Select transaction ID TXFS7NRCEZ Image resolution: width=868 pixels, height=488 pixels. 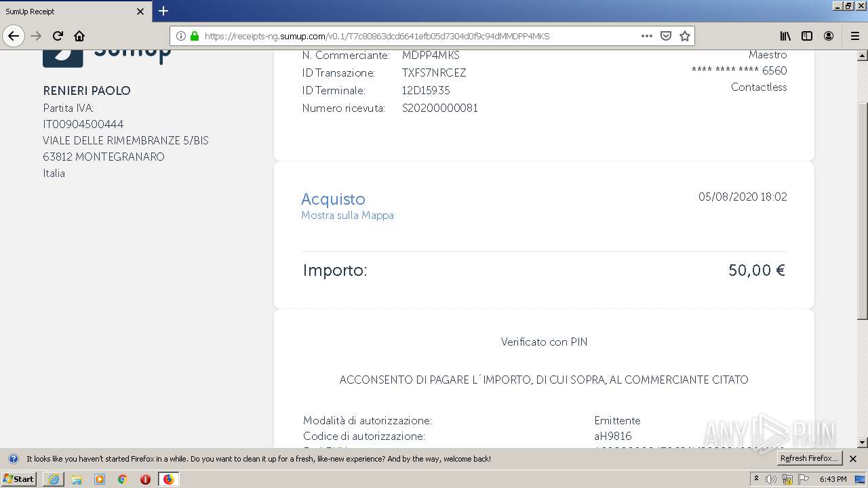[x=434, y=73]
